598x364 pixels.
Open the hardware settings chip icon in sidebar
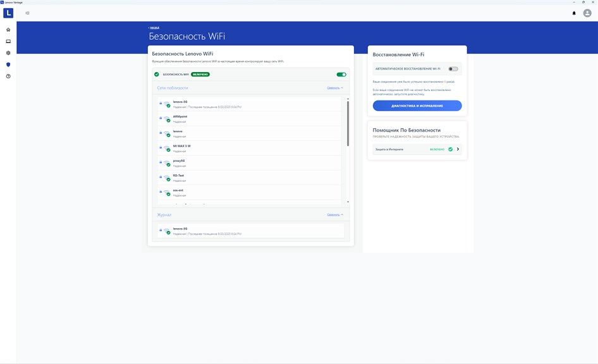coord(8,53)
